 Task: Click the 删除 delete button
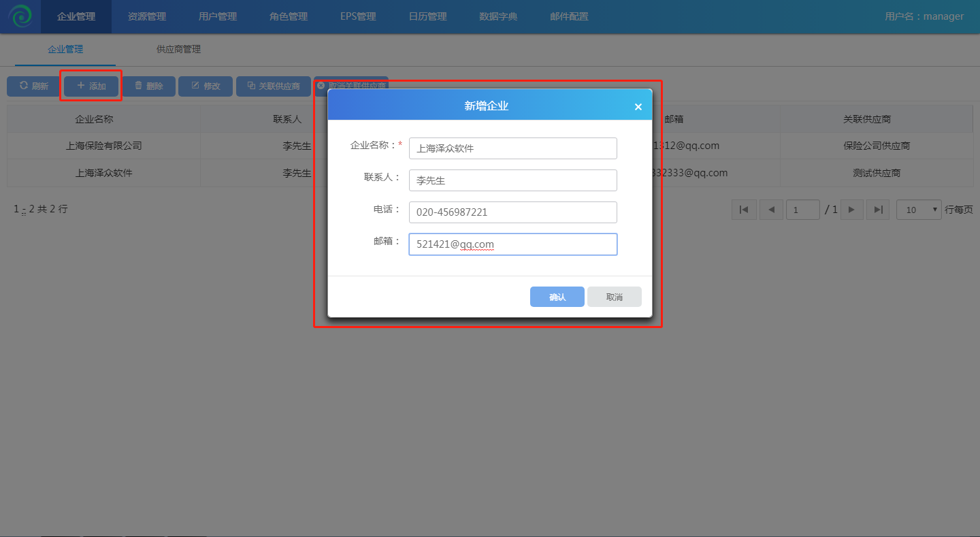[148, 86]
